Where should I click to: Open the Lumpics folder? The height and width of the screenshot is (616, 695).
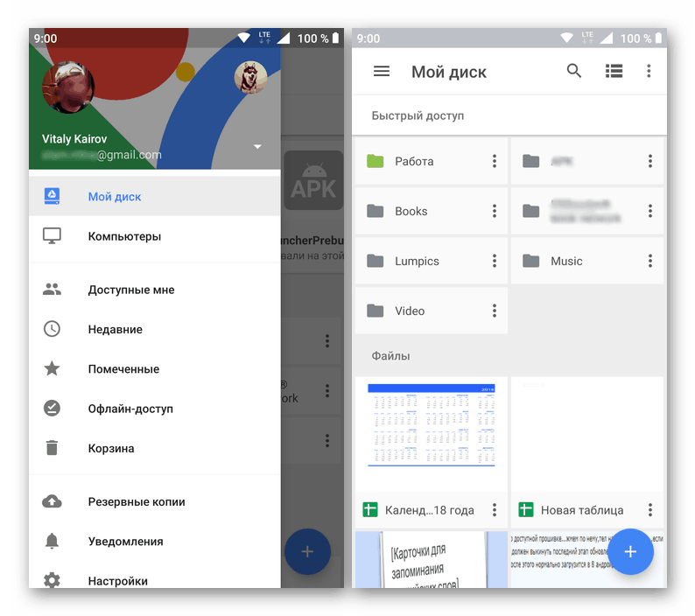tap(432, 261)
